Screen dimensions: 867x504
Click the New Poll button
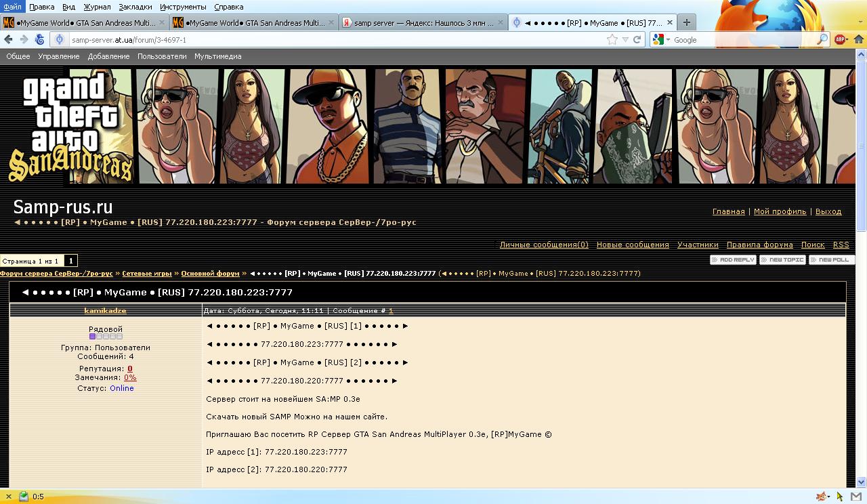832,259
